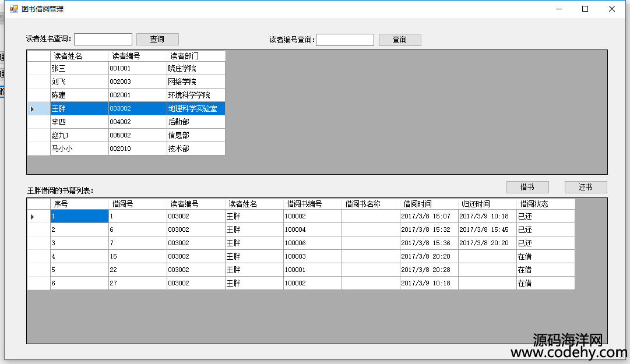Click the 借阅状态 column header

click(x=545, y=204)
